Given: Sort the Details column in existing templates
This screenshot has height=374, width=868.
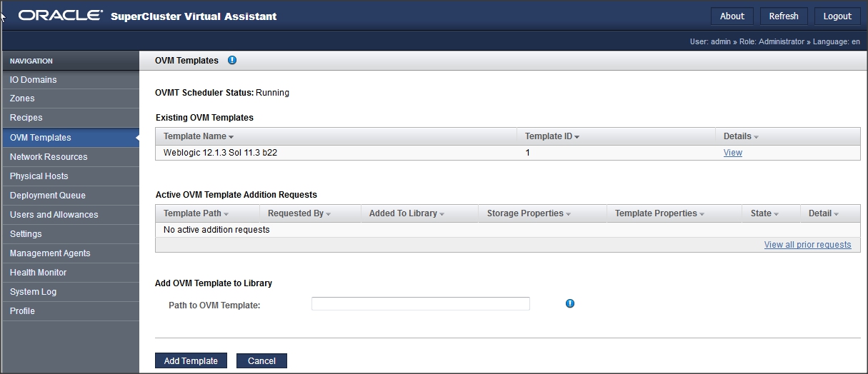Looking at the screenshot, I should (756, 137).
